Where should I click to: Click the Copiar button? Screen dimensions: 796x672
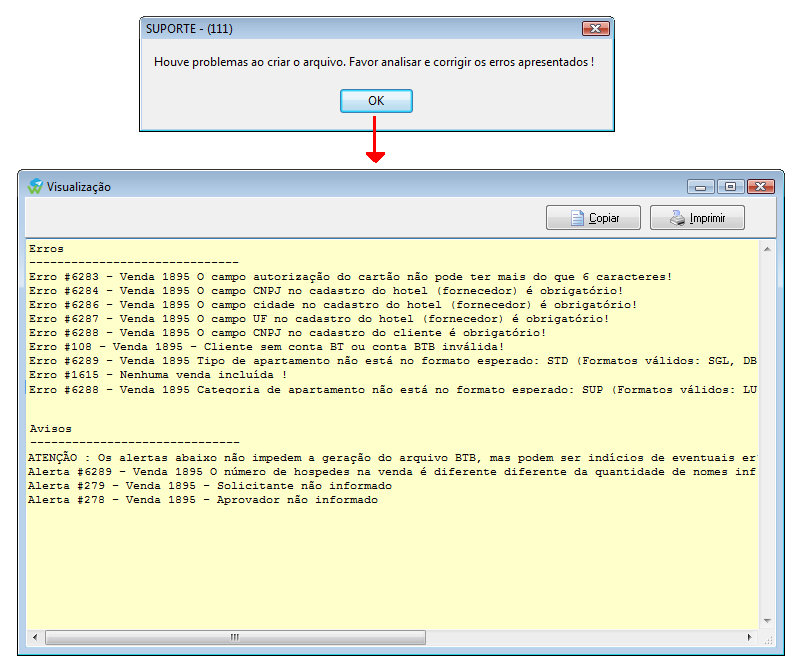tap(593, 218)
